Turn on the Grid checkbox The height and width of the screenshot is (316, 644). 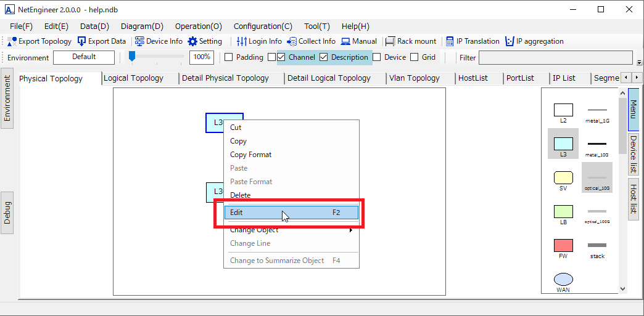coord(415,57)
